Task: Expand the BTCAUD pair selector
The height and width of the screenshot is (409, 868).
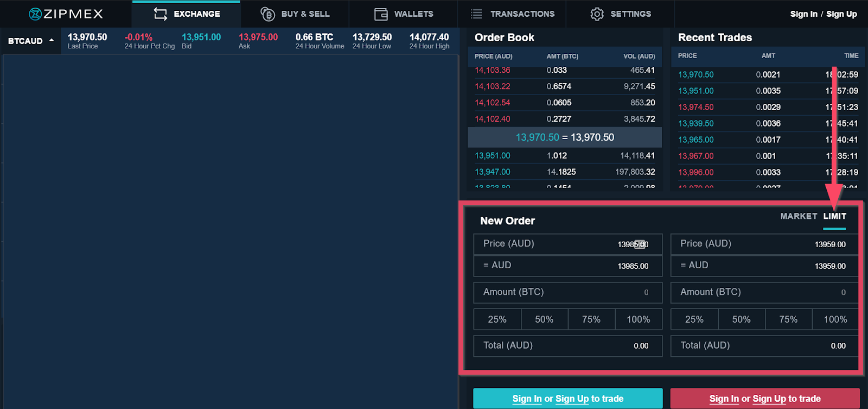Action: click(31, 41)
